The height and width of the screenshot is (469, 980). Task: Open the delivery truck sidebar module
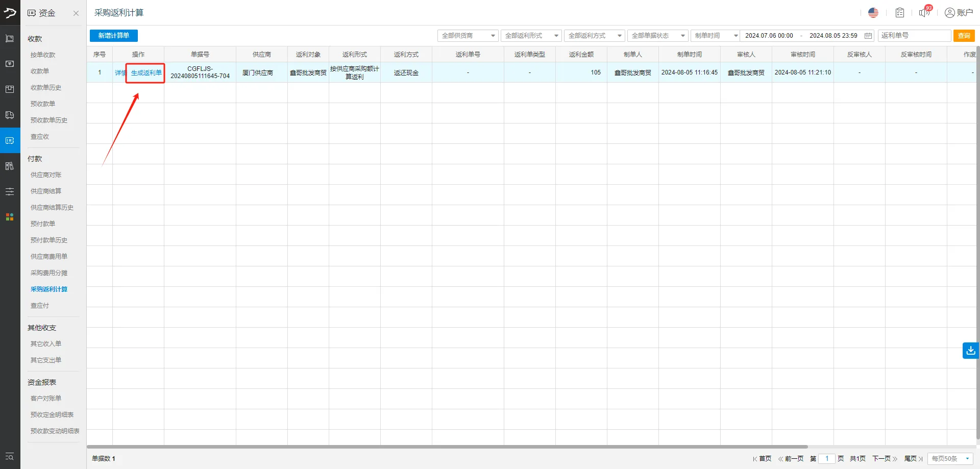coord(10,115)
